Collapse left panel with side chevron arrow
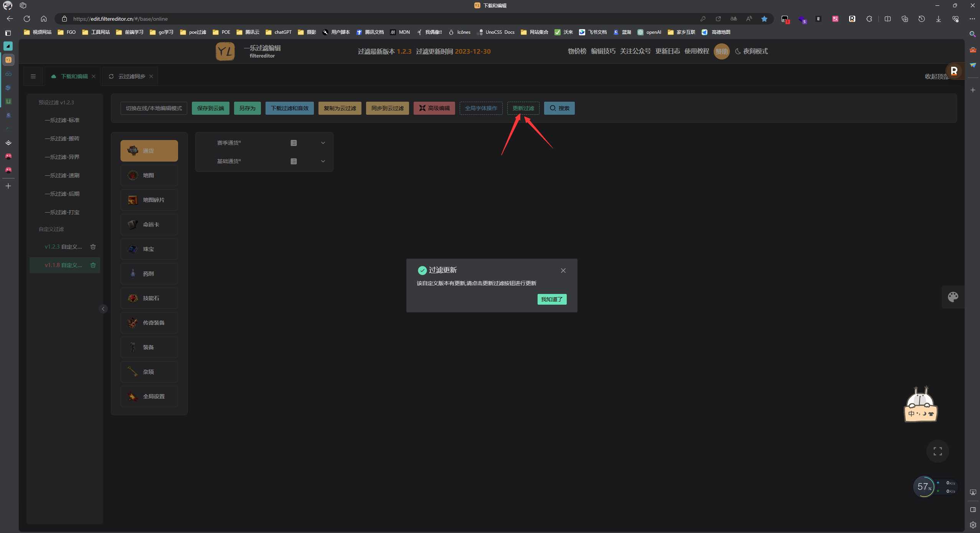The height and width of the screenshot is (533, 980). coord(103,308)
